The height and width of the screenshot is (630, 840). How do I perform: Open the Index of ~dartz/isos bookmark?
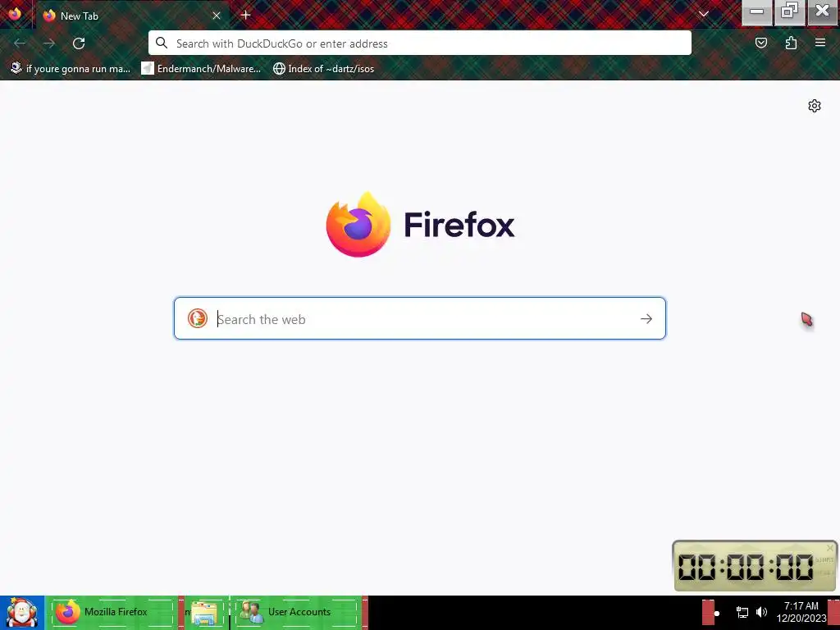coord(323,69)
